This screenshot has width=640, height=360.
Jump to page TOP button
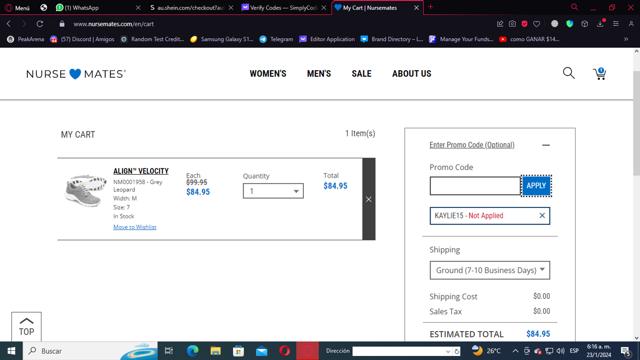coord(27,327)
